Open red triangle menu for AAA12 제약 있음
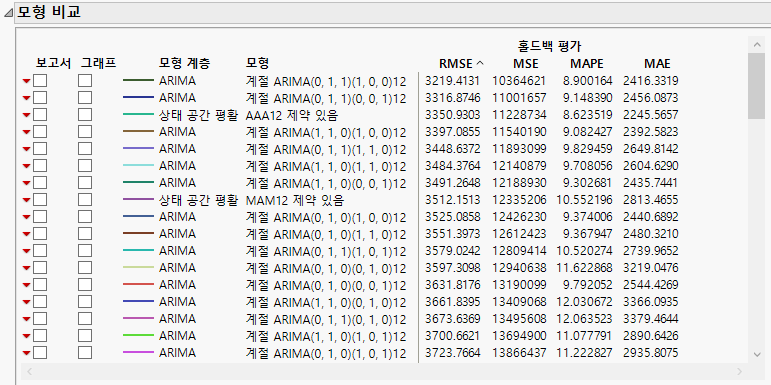771x385 pixels. pos(27,115)
